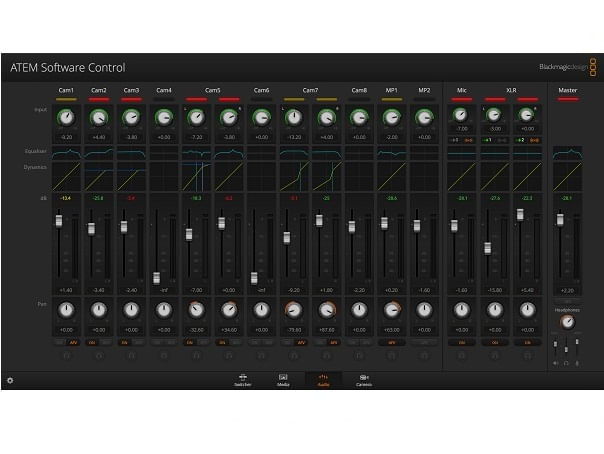This screenshot has width=604, height=454.
Task: Open the Camera tab
Action: click(364, 380)
